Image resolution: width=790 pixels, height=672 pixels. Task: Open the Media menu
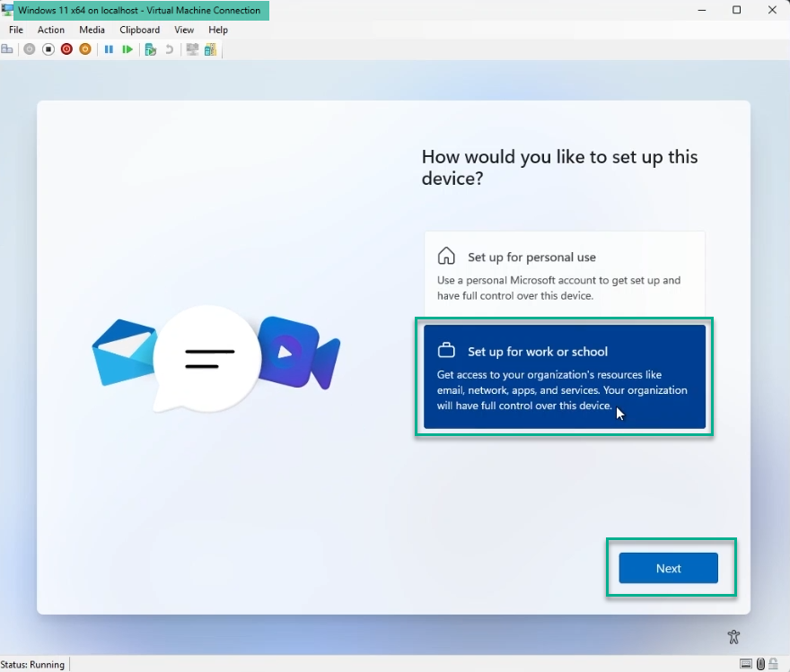click(92, 30)
